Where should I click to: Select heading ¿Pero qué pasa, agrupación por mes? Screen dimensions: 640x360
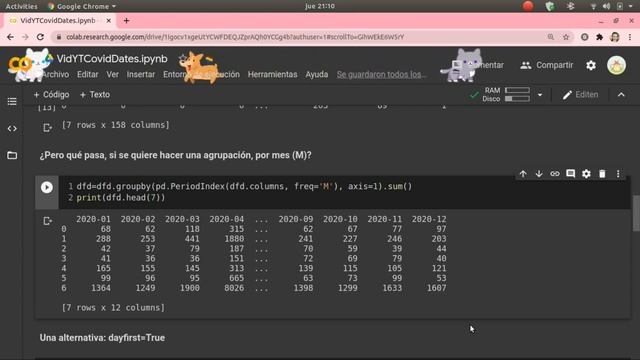[x=176, y=155]
